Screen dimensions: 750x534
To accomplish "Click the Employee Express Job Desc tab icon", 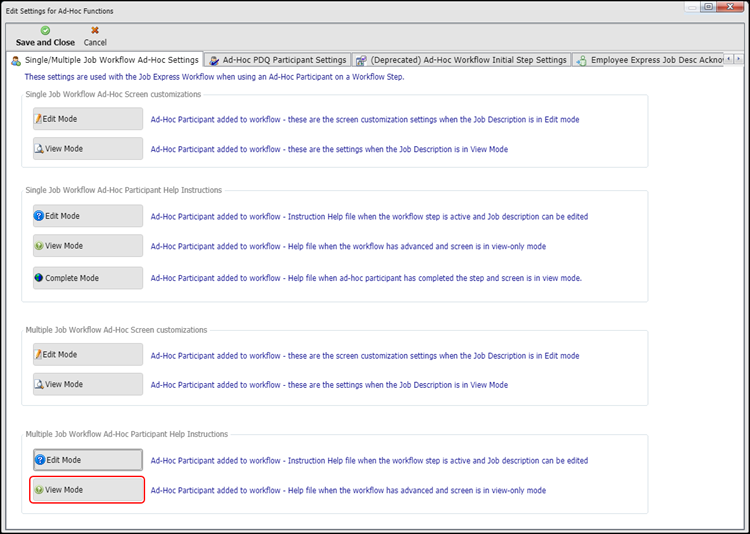I will (582, 61).
